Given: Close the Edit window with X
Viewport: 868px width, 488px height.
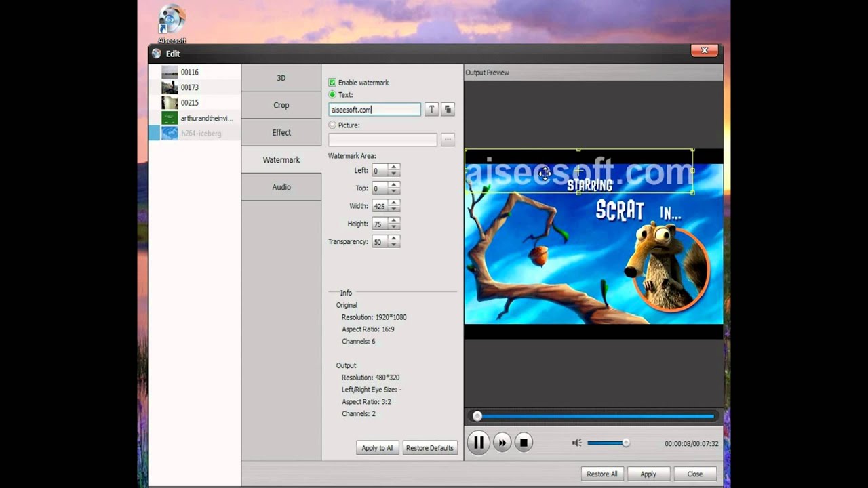Looking at the screenshot, I should [x=704, y=51].
